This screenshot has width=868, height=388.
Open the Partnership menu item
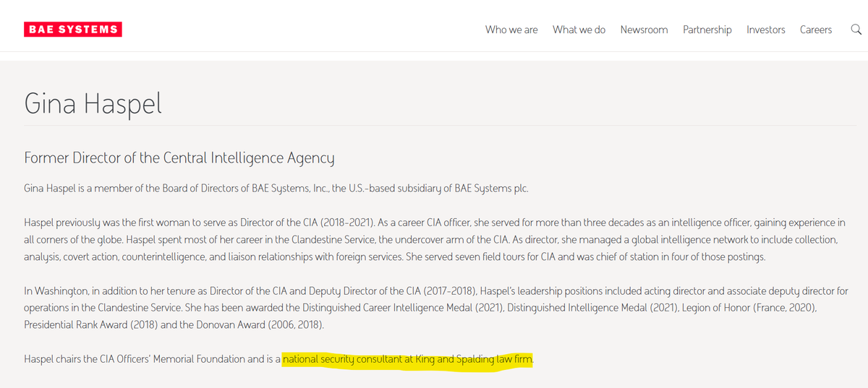707,30
